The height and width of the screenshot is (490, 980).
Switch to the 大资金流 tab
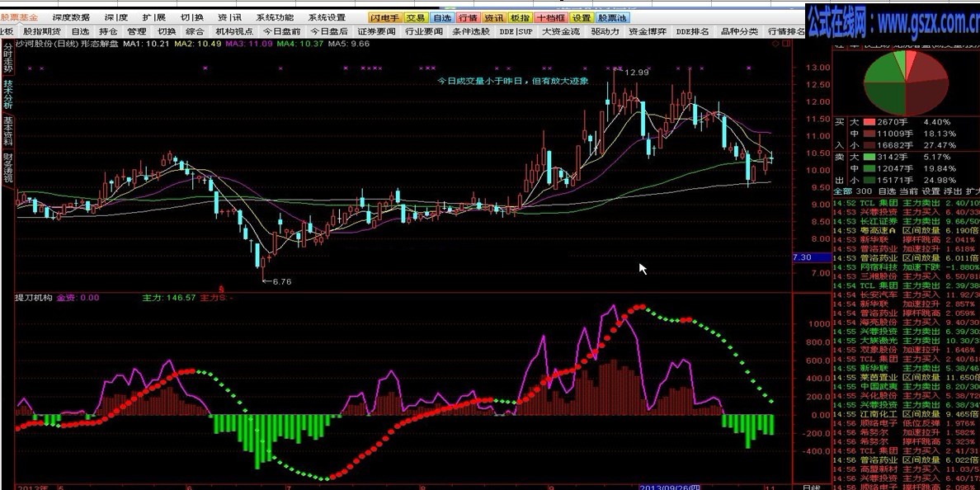tap(561, 31)
